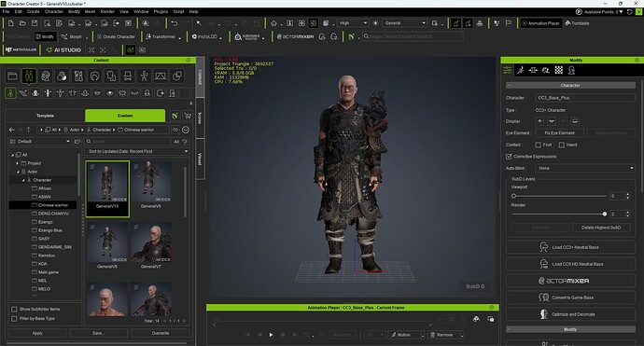Click Delete Highest SubD button
The width and height of the screenshot is (644, 346).
[x=601, y=228]
